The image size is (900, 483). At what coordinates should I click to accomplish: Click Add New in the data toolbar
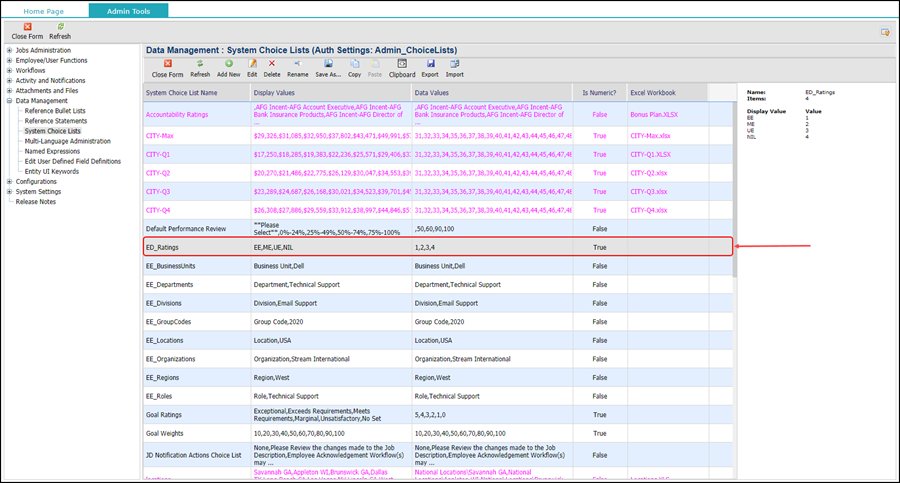pos(228,67)
